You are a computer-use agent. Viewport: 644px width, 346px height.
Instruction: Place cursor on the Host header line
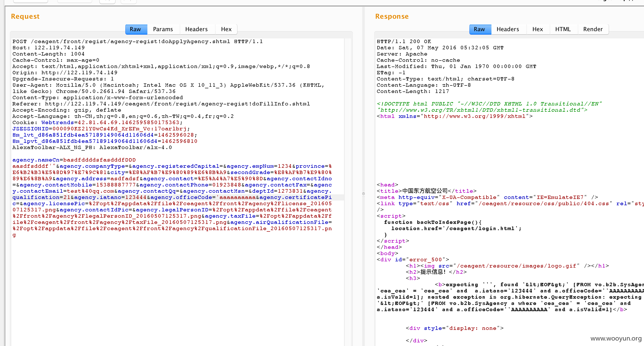[x=49, y=48]
